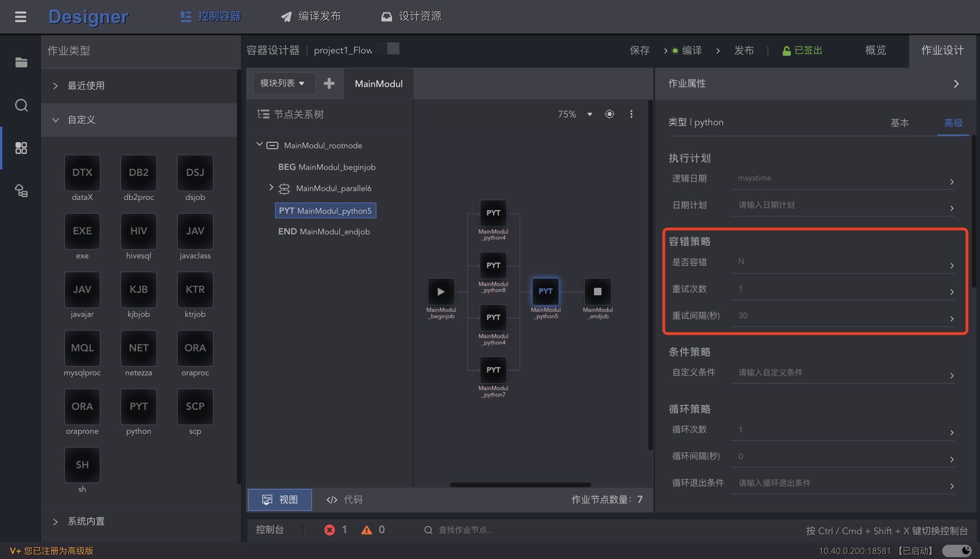Open the vertical three-dot canvas menu

tap(631, 114)
